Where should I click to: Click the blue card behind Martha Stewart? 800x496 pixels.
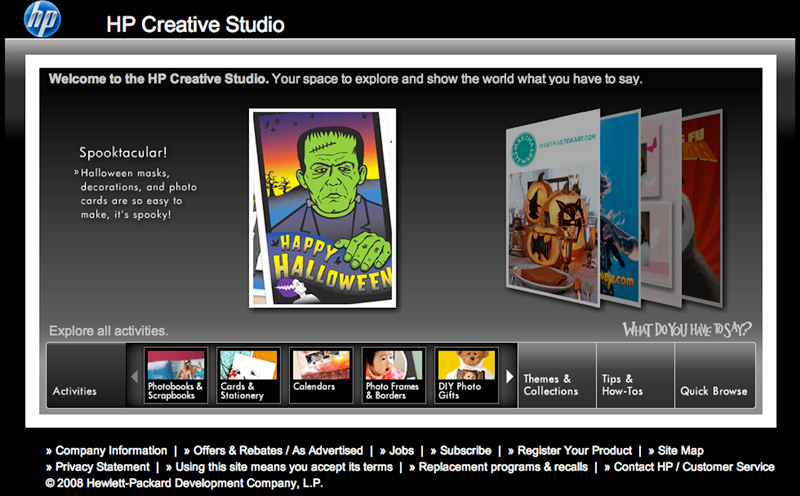point(620,208)
